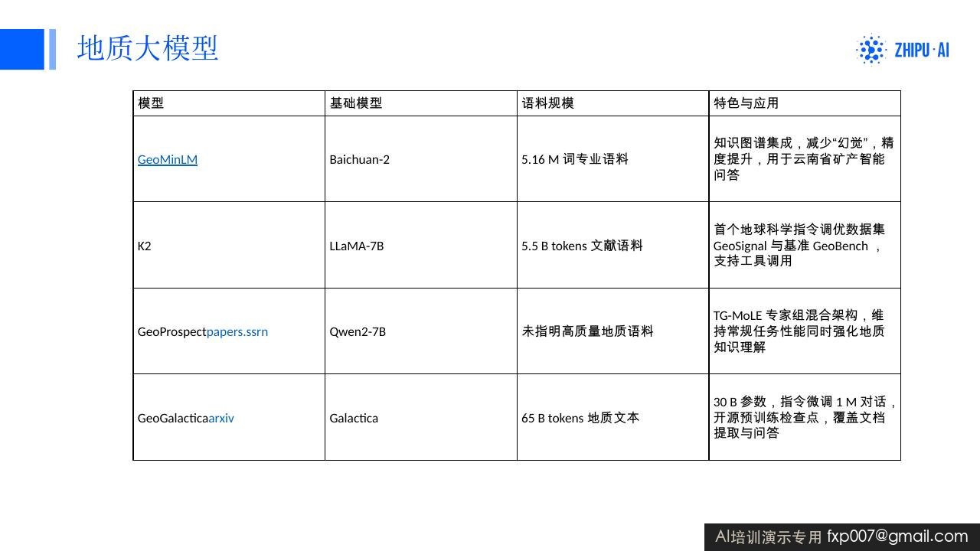Image resolution: width=980 pixels, height=551 pixels.
Task: Click the 特色与应用 column header cell
Action: [805, 103]
